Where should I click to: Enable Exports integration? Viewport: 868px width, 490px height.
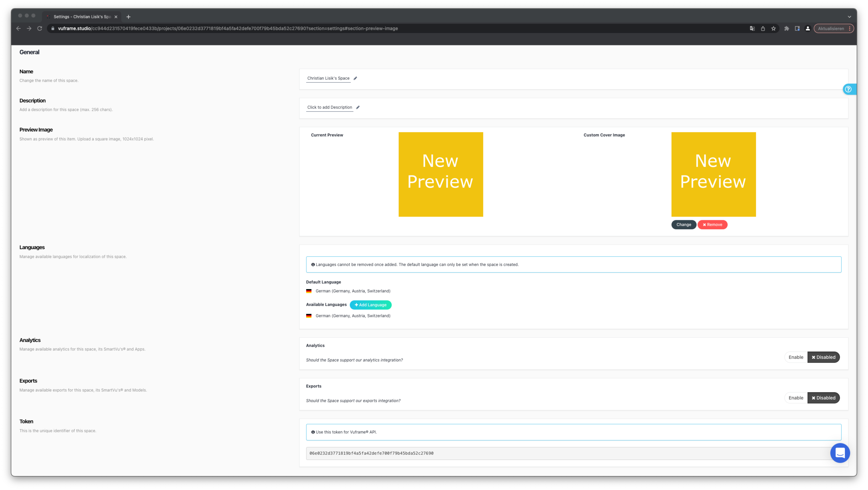pyautogui.click(x=796, y=398)
